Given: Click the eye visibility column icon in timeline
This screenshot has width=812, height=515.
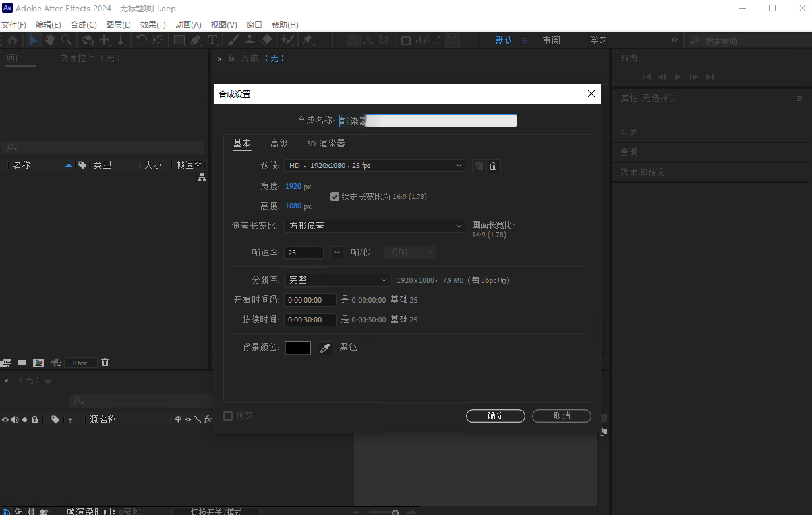Looking at the screenshot, I should pos(5,419).
